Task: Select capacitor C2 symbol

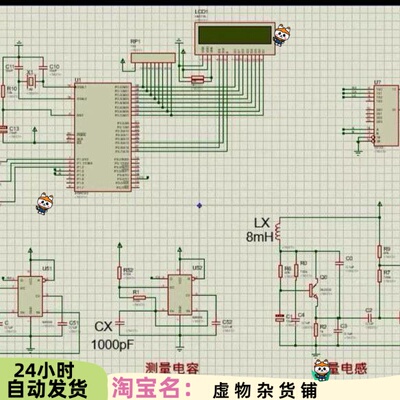Action: (x=370, y=318)
